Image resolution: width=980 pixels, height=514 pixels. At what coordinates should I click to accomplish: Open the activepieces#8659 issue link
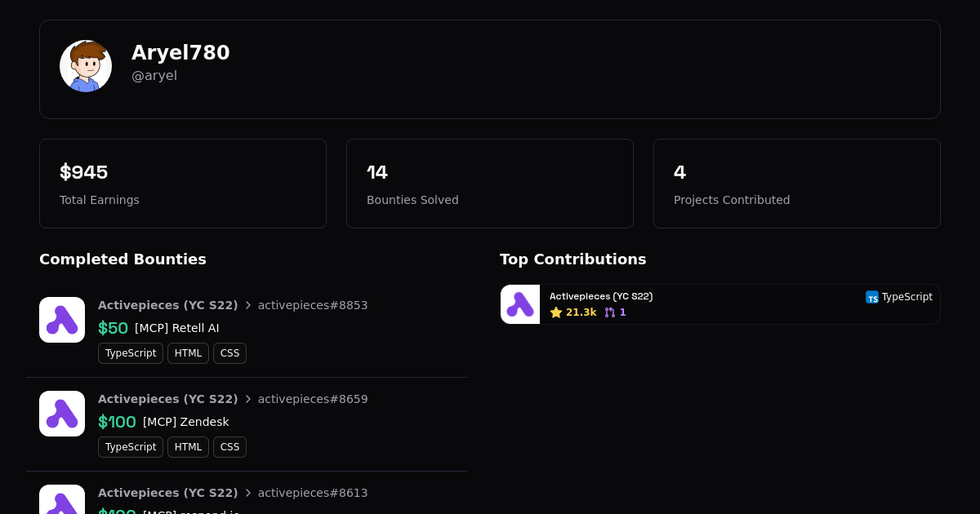[x=313, y=399]
